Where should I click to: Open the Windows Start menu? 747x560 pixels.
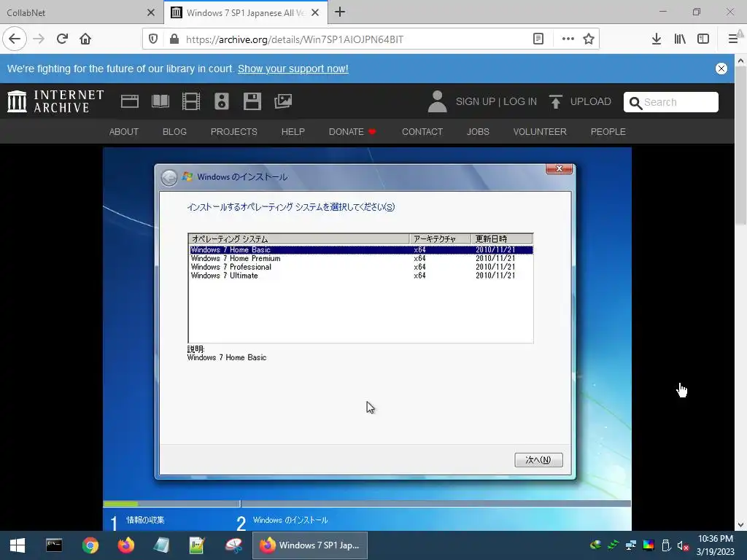[18, 545]
